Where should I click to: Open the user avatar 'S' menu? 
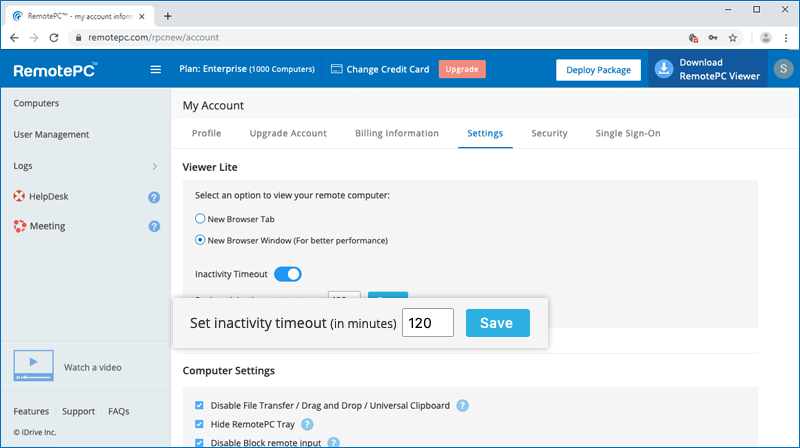[783, 68]
